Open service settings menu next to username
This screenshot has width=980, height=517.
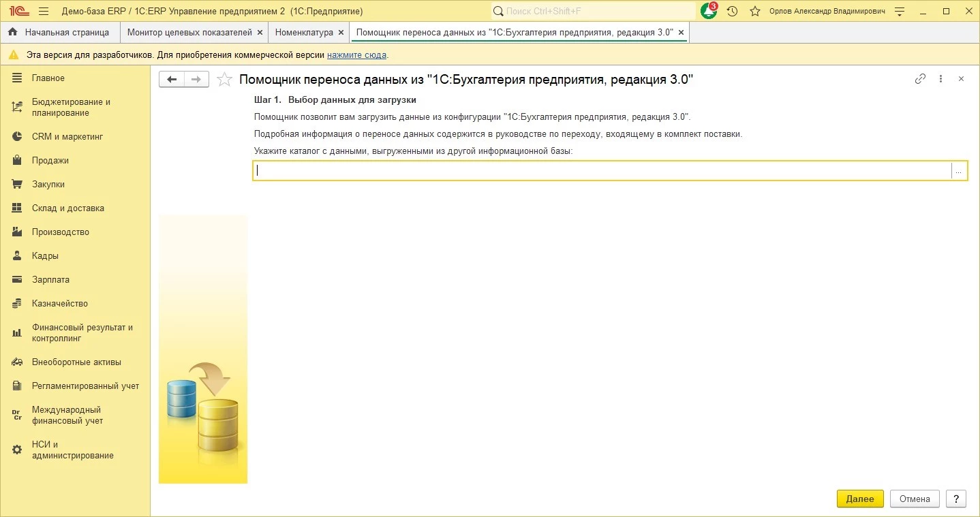pyautogui.click(x=900, y=12)
